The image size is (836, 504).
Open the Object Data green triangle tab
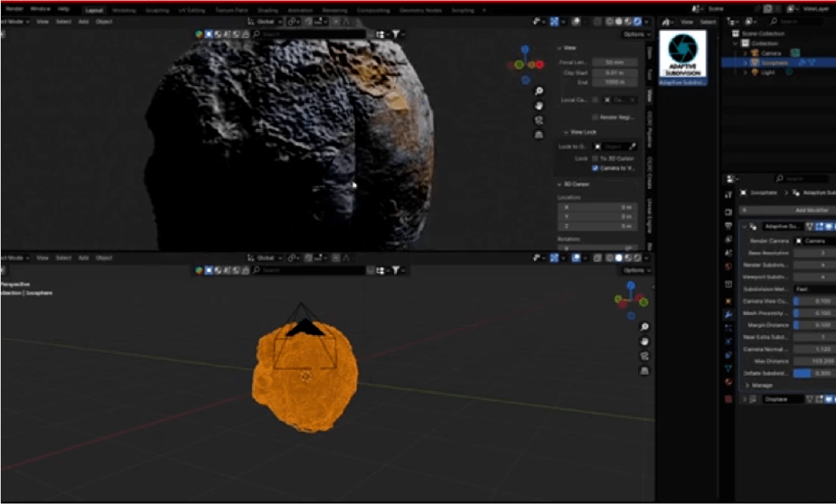(x=728, y=369)
